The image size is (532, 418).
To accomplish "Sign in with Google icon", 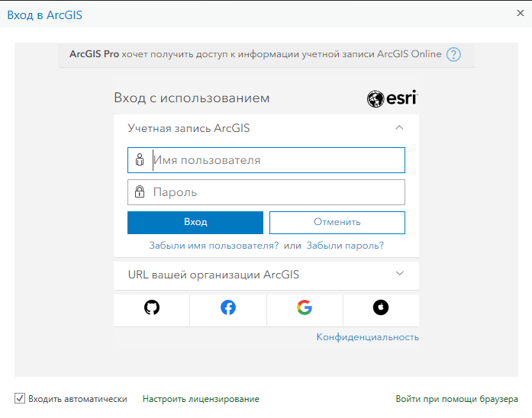I will [305, 307].
